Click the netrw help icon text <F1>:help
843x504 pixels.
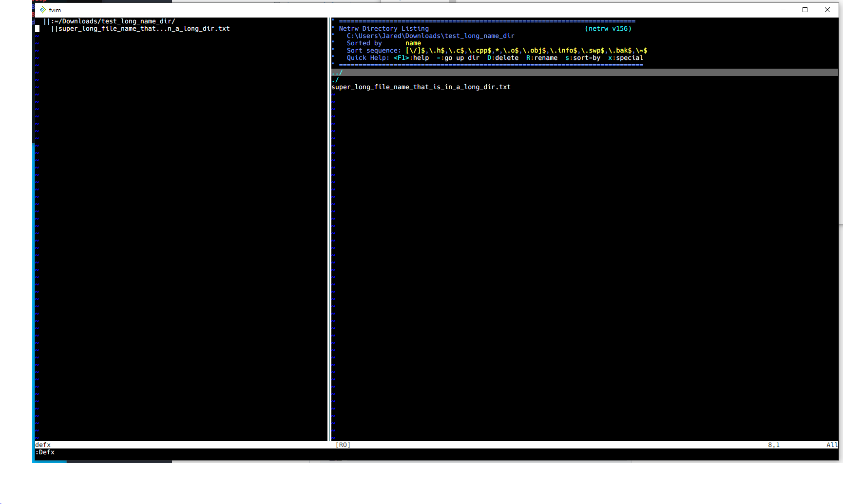[411, 57]
